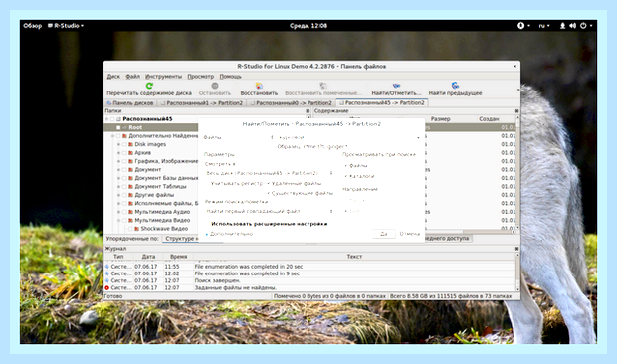The height and width of the screenshot is (364, 617).
Task: Close the Журнал log panel via corner icon
Action: [516, 249]
